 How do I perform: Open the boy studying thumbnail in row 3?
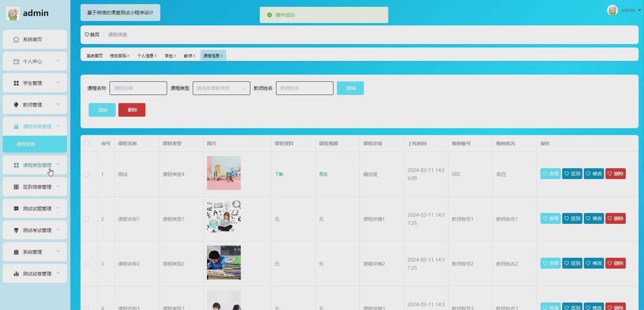[x=224, y=263]
